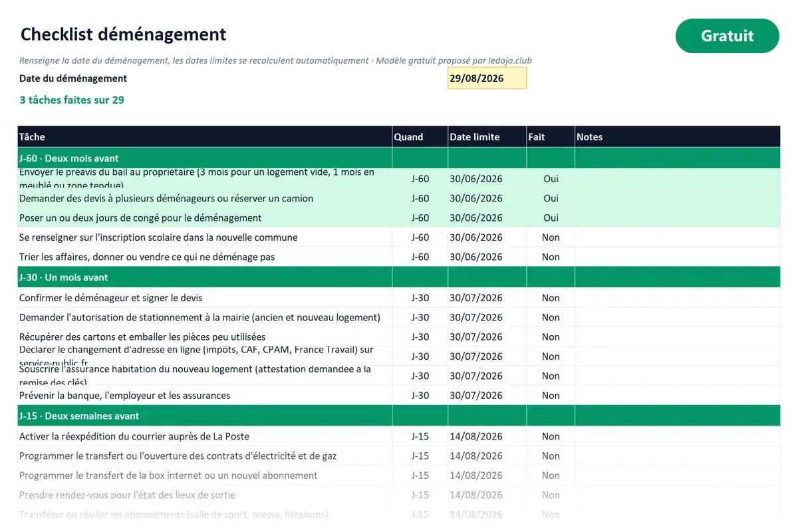The image size is (798, 532).
Task: Click 'Non' in the 'Récupérer des cartons' row
Action: click(x=551, y=336)
